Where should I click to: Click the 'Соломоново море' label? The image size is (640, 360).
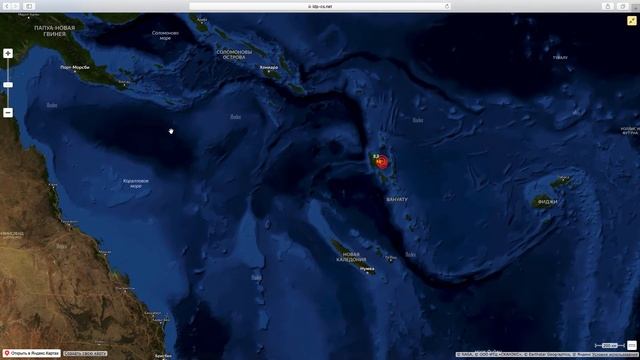165,36
